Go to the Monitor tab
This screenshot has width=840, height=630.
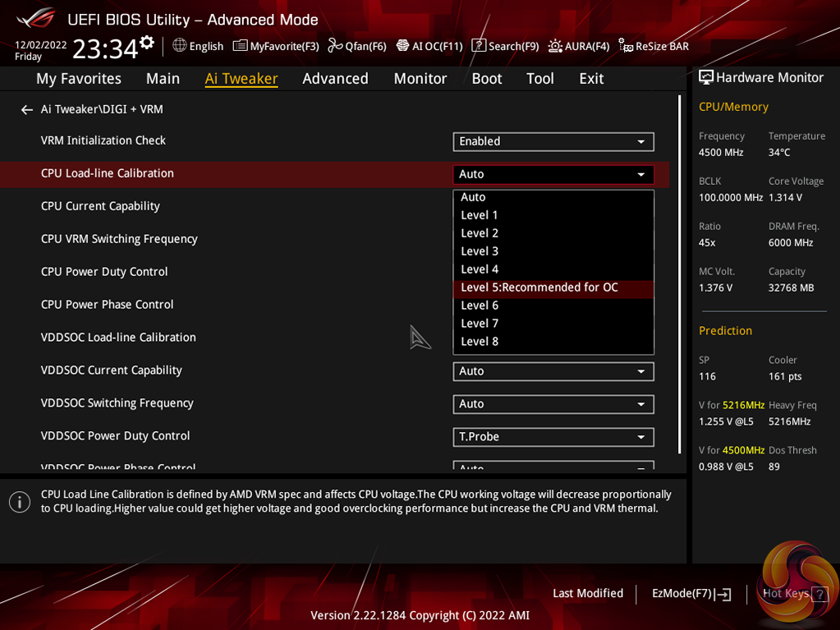(x=420, y=78)
